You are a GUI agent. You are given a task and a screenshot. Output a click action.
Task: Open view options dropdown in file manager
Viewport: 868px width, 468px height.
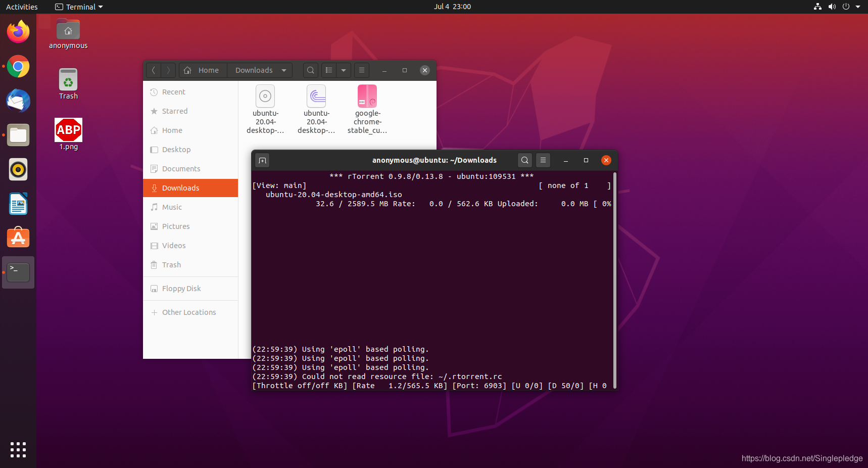[344, 70]
